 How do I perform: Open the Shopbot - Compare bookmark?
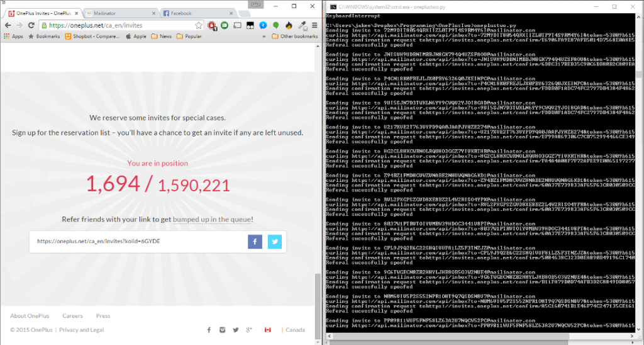click(x=92, y=36)
